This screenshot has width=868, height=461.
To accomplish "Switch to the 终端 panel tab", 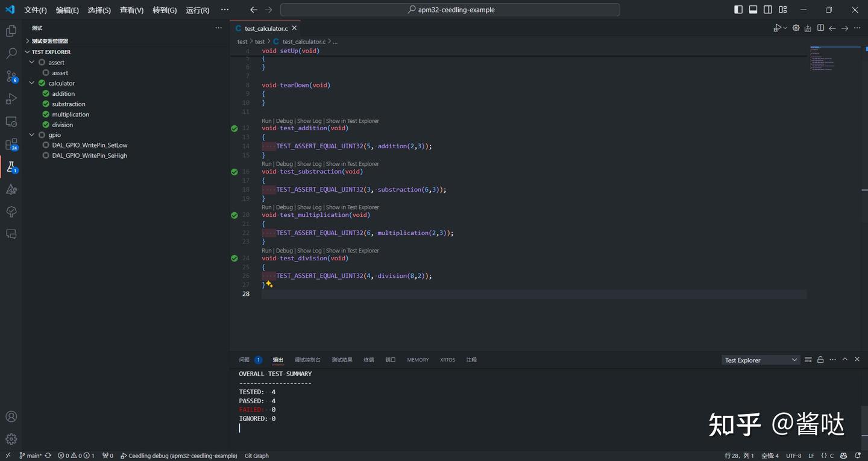I will (368, 360).
